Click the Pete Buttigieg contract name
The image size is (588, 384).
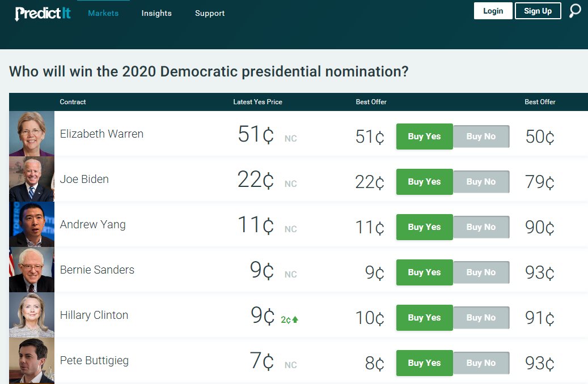[x=94, y=360]
